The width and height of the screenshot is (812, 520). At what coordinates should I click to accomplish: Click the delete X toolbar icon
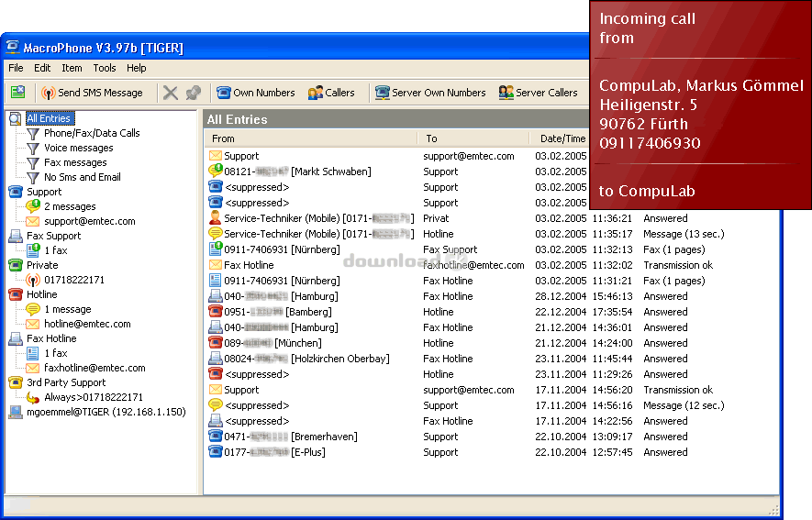pos(171,93)
